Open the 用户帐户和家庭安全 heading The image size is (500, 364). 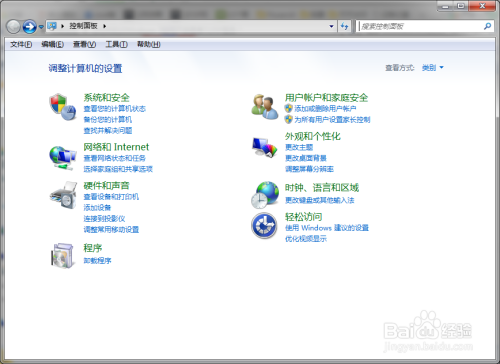(x=326, y=98)
